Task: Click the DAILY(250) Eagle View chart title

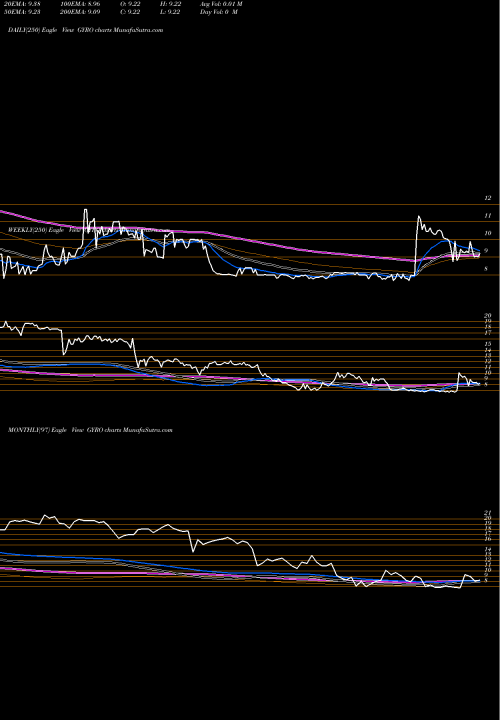Action: [85, 30]
